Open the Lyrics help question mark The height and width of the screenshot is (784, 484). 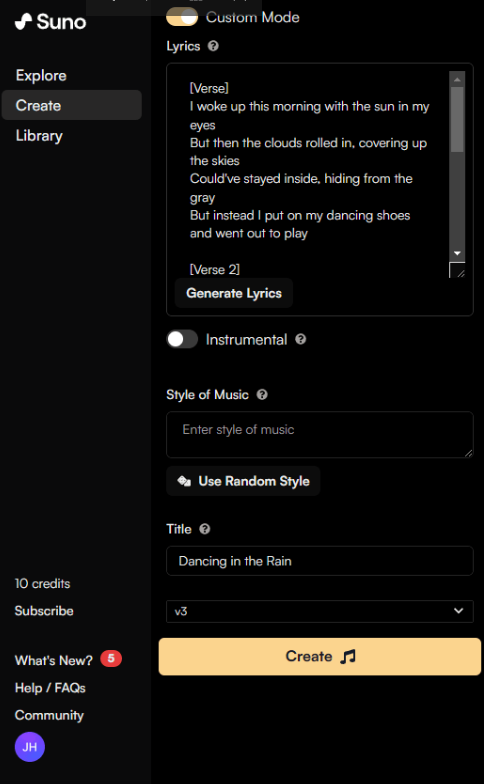coord(213,46)
